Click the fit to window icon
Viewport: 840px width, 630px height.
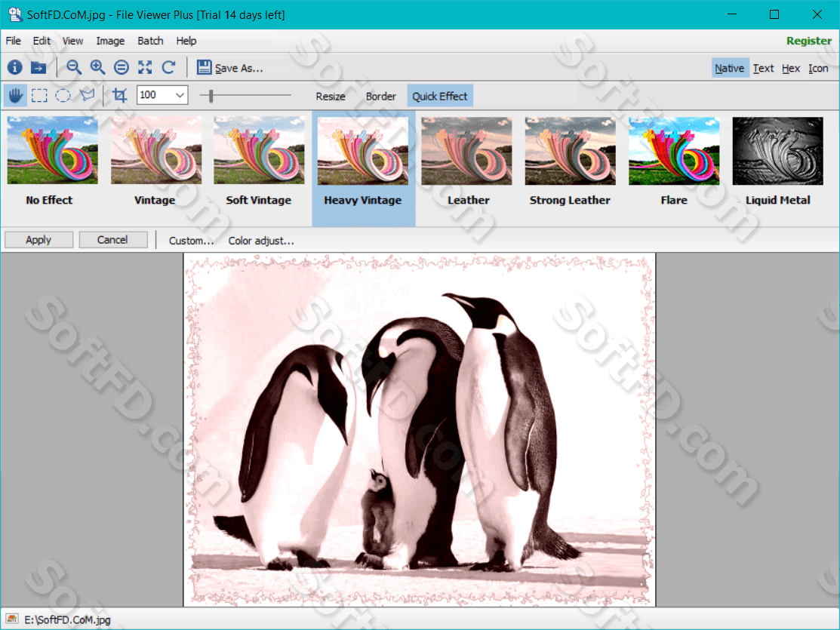145,67
